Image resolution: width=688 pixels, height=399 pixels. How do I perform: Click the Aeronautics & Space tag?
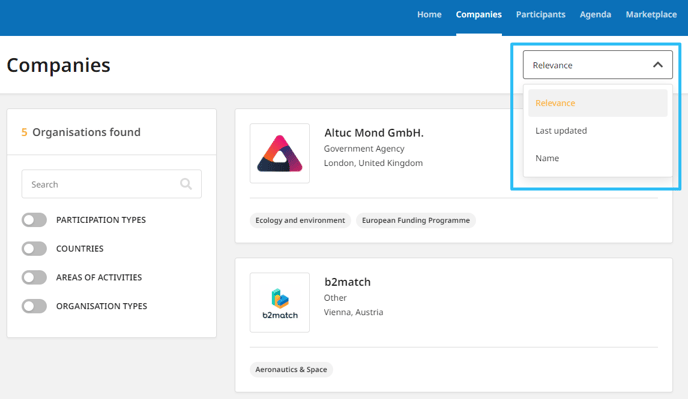[291, 370]
